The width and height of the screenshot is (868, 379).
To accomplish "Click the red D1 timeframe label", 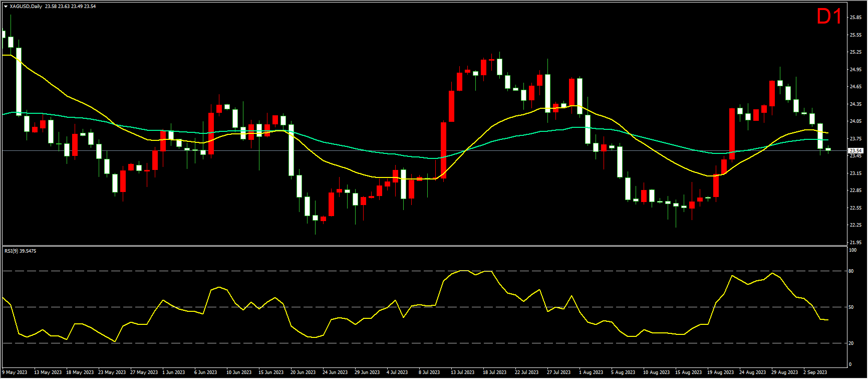I will (x=829, y=17).
